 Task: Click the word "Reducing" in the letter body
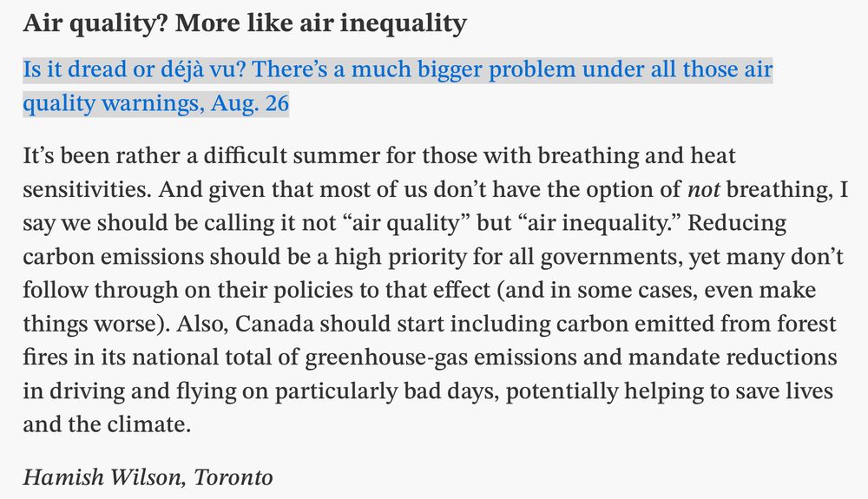(737, 223)
